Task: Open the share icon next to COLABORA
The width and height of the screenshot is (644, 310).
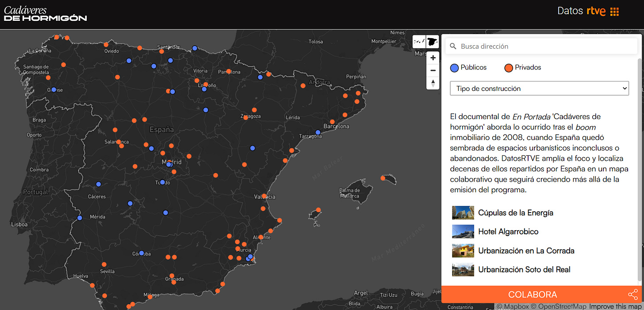Action: coord(632,295)
